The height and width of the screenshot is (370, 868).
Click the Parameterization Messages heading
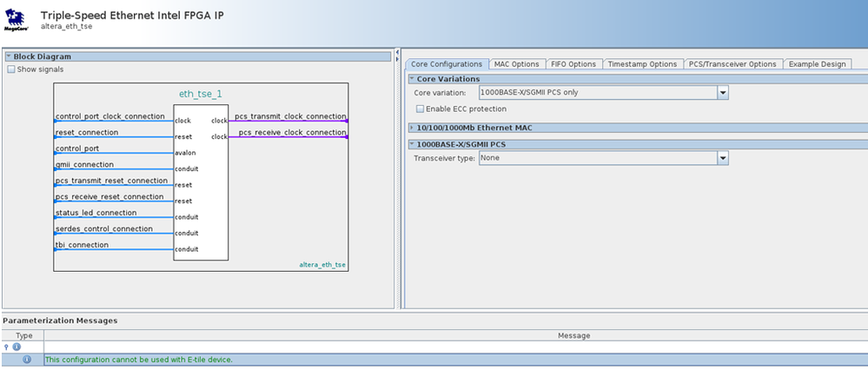(x=60, y=320)
